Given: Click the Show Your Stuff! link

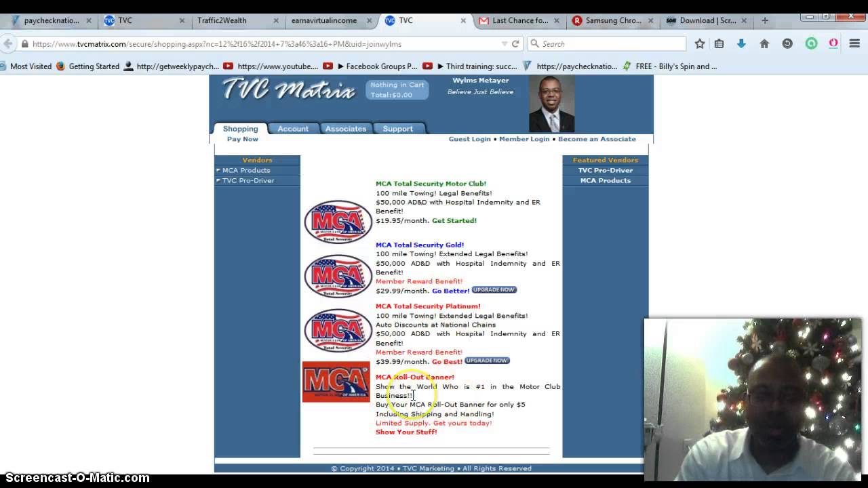Looking at the screenshot, I should pyautogui.click(x=406, y=432).
